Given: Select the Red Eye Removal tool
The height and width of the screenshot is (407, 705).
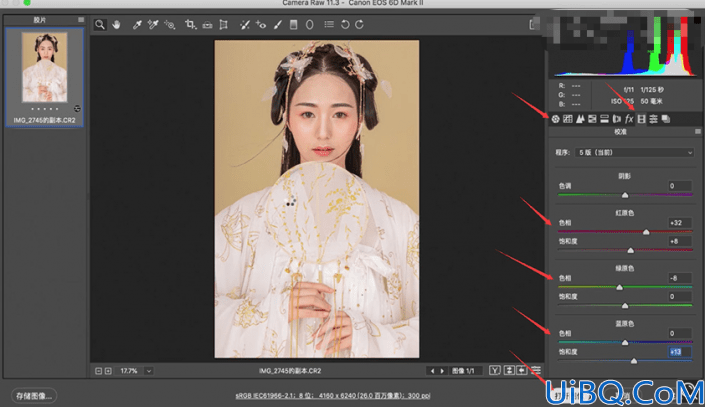Looking at the screenshot, I should pyautogui.click(x=261, y=24).
